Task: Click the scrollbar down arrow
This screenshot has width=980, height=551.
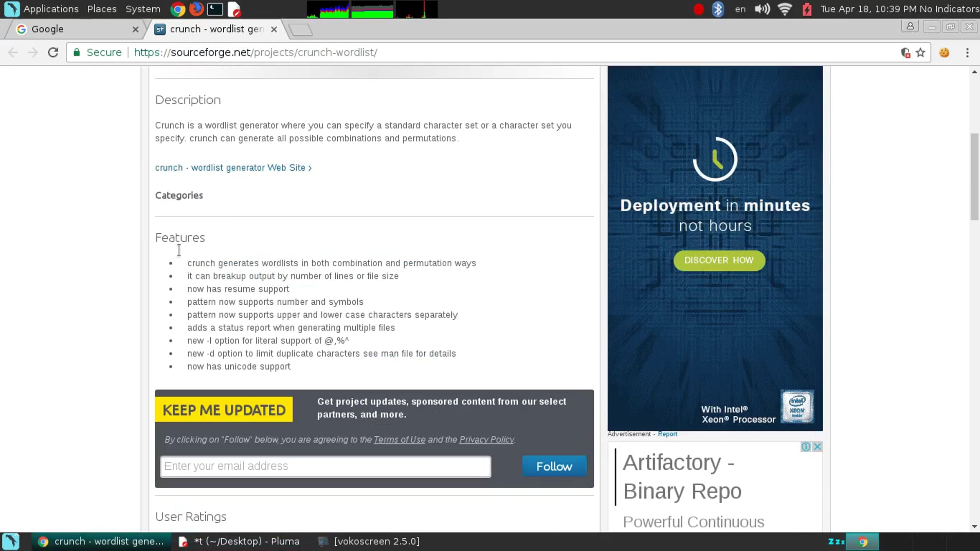Action: [x=974, y=527]
